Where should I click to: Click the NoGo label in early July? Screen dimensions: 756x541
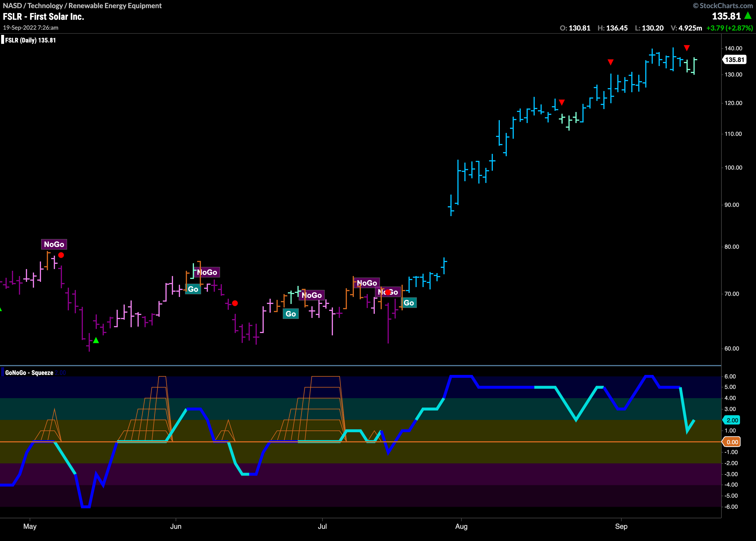point(367,283)
